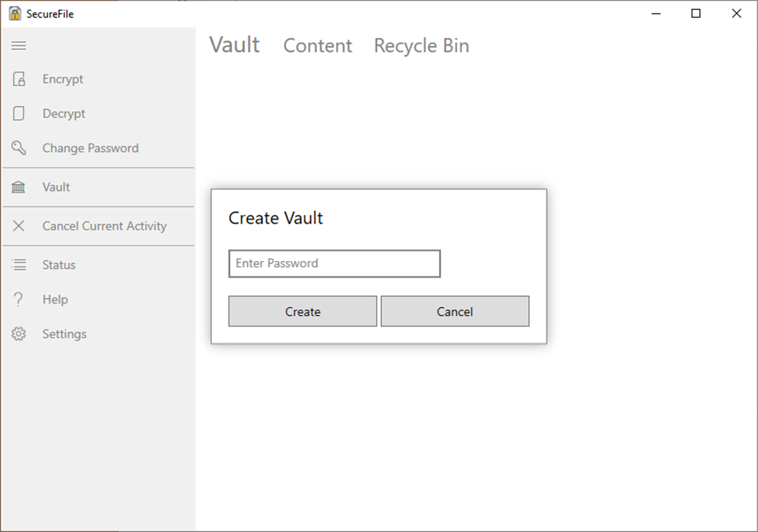The image size is (758, 532).
Task: Cancel current activity using the X icon
Action: [18, 226]
